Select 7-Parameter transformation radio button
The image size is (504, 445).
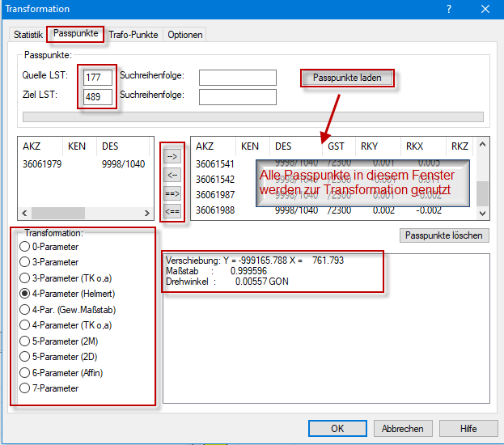click(x=27, y=388)
